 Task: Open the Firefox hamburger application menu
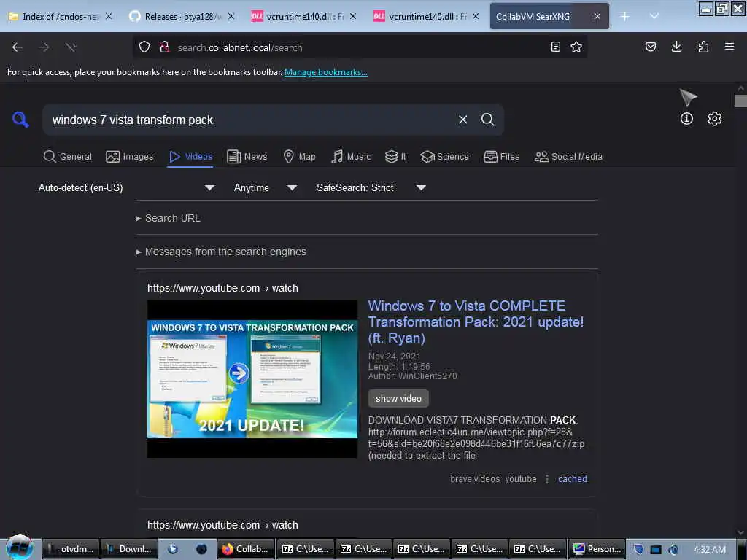point(729,47)
